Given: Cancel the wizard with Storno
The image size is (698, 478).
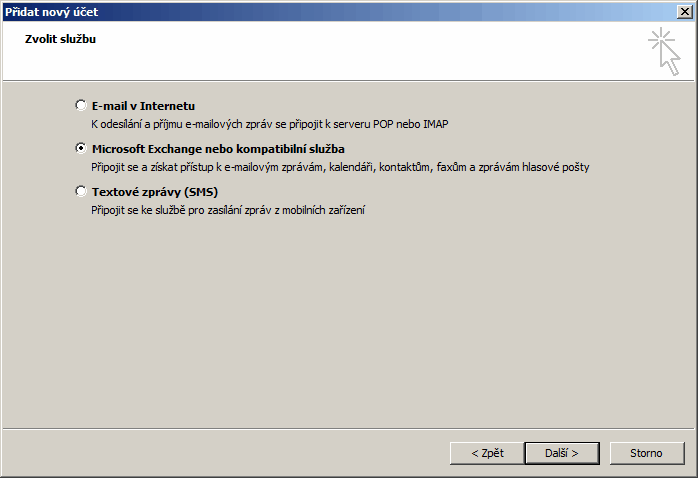Looking at the screenshot, I should [x=646, y=453].
